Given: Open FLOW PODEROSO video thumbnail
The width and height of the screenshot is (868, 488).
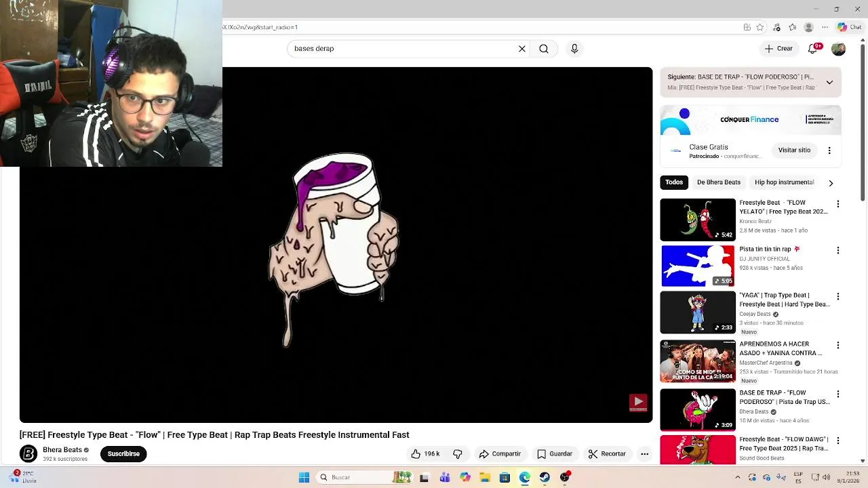Looking at the screenshot, I should 698,410.
